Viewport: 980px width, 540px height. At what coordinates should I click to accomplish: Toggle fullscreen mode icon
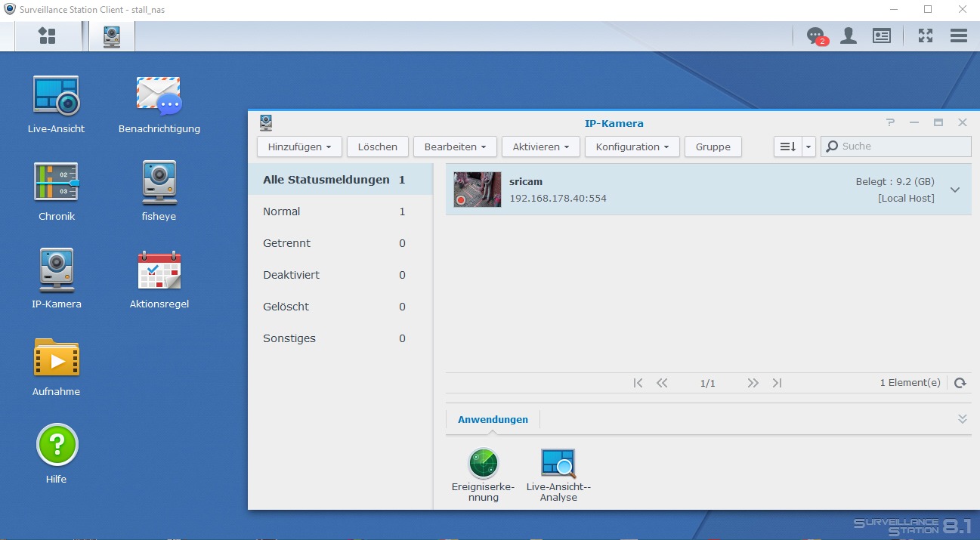[x=926, y=35]
